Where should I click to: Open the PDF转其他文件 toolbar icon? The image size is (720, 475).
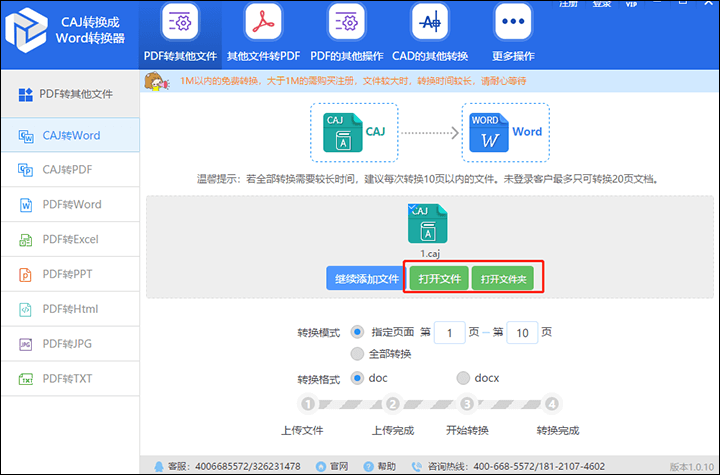[x=180, y=22]
